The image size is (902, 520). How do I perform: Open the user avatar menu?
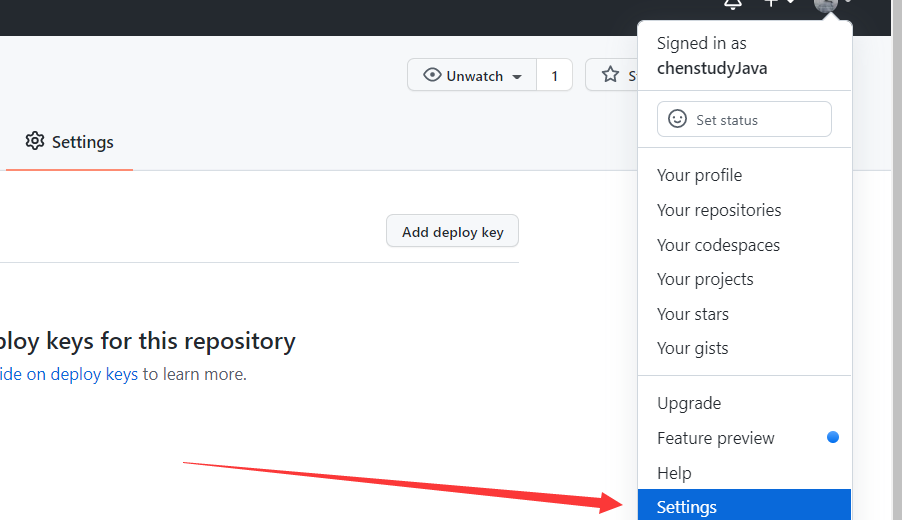pos(825,5)
